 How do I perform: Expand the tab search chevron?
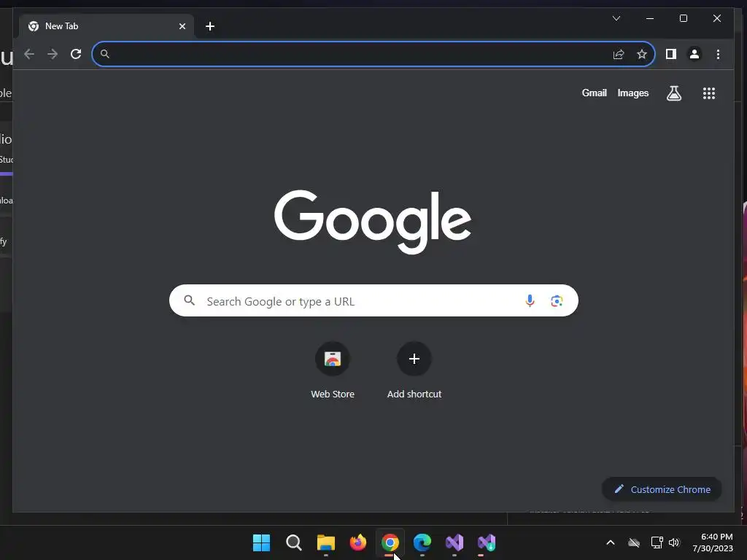[x=616, y=18]
